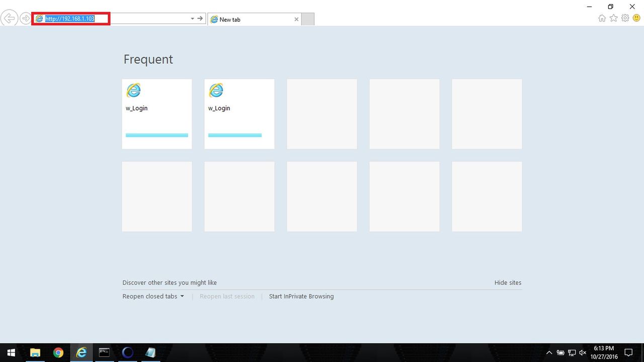
Task: Open File Explorer from the taskbar
Action: [x=35, y=352]
